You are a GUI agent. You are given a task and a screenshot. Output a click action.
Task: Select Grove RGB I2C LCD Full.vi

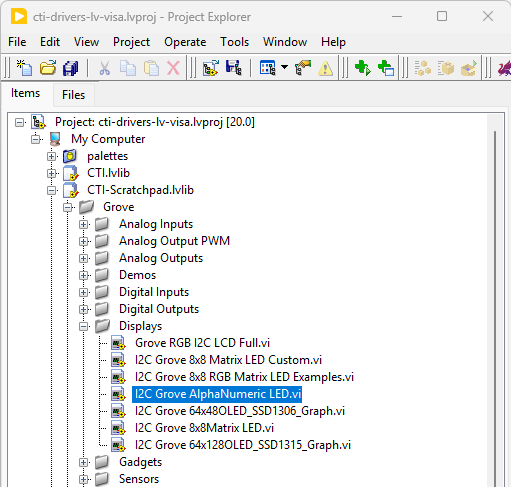coord(202,343)
